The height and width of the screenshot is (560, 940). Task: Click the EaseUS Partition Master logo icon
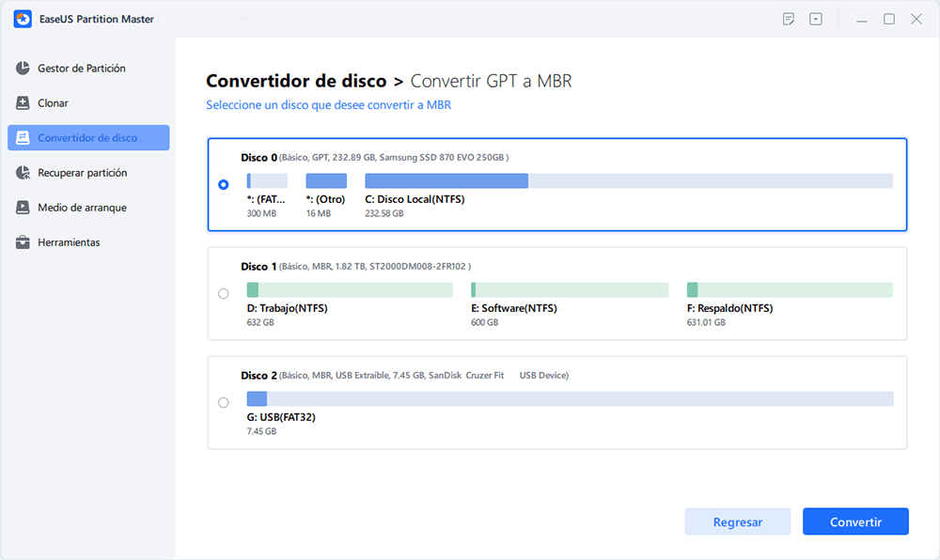click(x=23, y=19)
